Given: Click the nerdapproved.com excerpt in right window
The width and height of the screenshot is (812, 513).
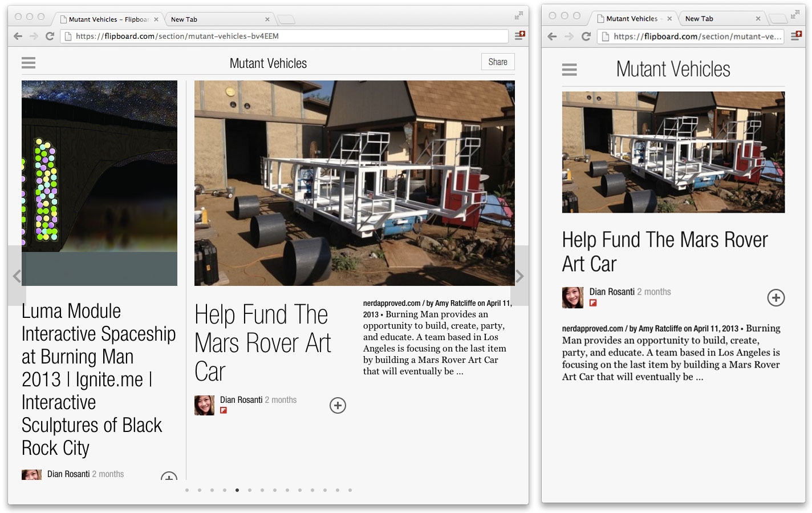Looking at the screenshot, I should coord(671,353).
